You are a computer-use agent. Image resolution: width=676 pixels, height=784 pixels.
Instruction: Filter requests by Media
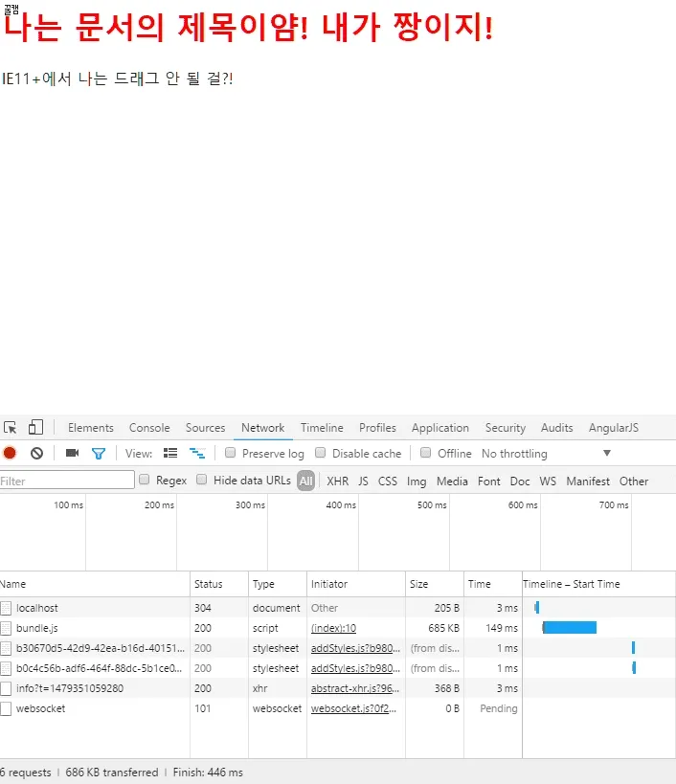coord(453,482)
